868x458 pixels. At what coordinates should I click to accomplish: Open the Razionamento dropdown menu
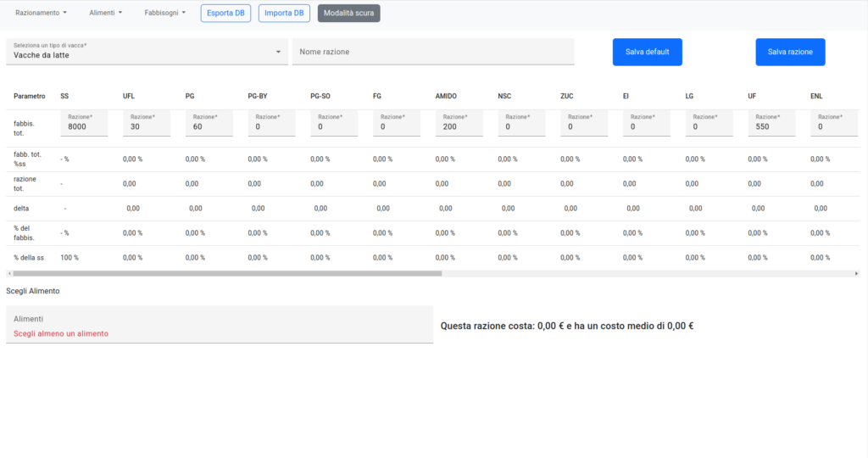click(41, 13)
